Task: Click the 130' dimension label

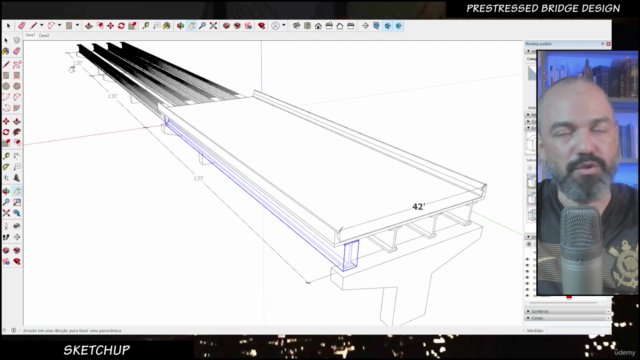Action: [113, 96]
